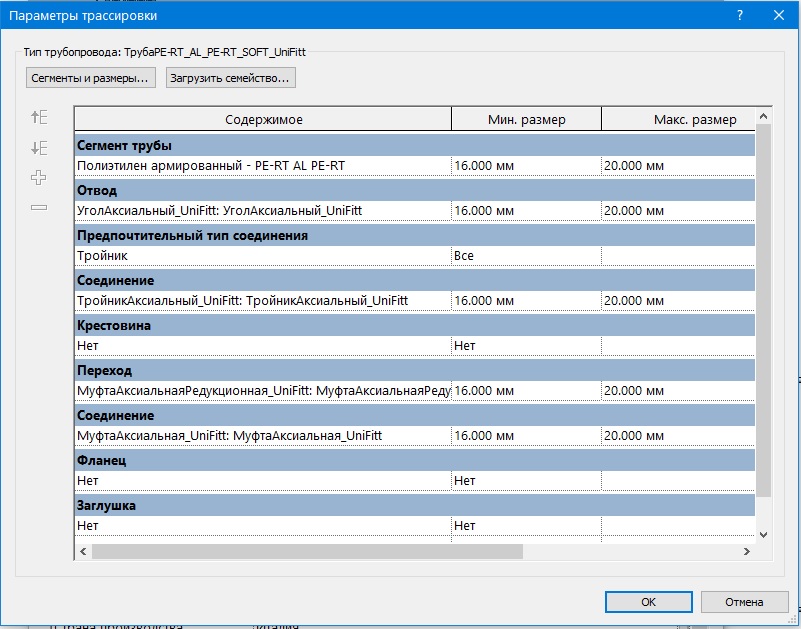Click min size 16.000 мм in the МуфтаАксиальная_UniFitt row
This screenshot has width=801, height=629.
pos(527,436)
